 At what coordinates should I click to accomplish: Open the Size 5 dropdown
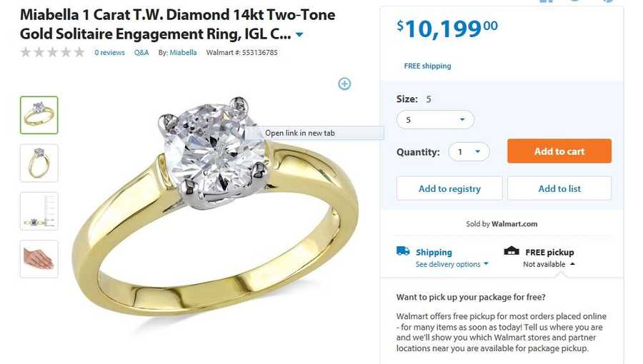(x=435, y=120)
